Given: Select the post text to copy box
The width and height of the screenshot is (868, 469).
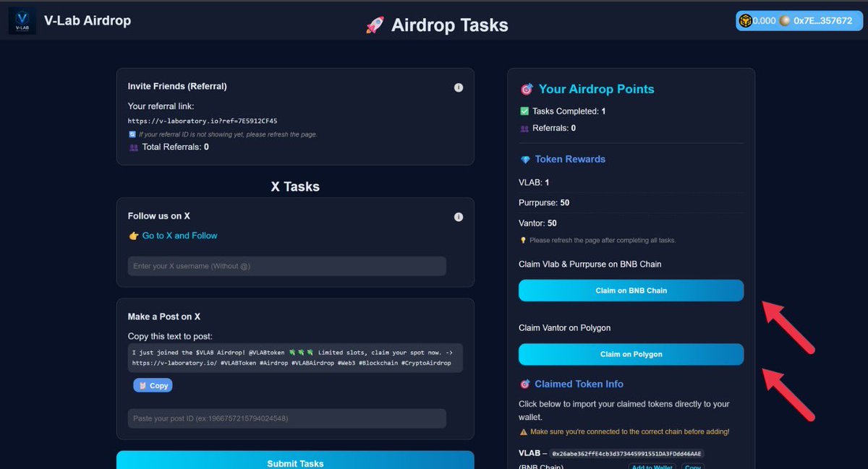Looking at the screenshot, I should (x=295, y=358).
